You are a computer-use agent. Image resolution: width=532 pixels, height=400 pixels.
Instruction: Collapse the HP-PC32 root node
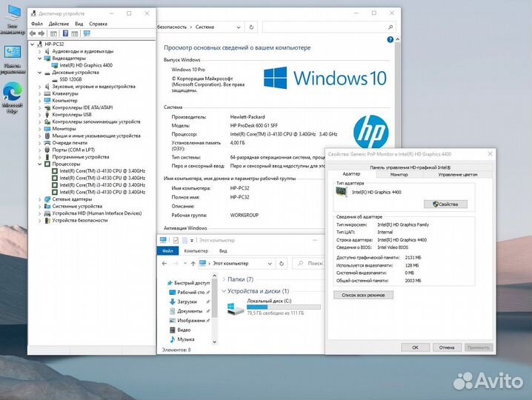point(33,44)
